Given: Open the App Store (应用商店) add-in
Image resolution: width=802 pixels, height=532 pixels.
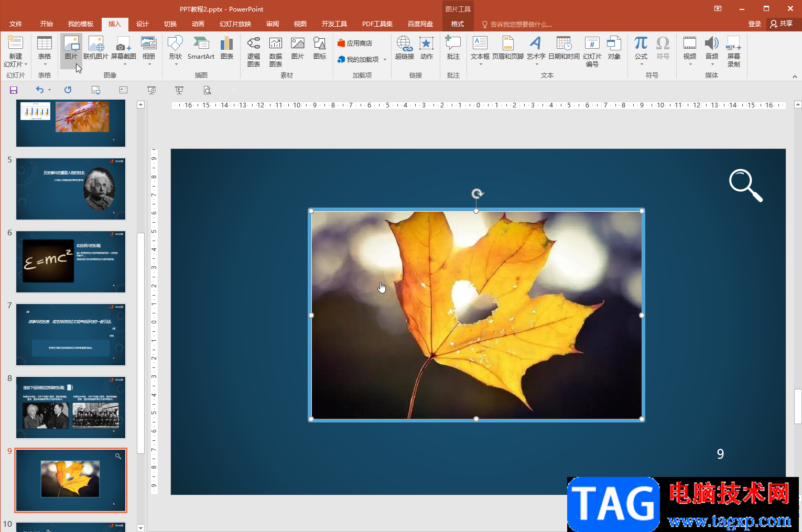Looking at the screenshot, I should (x=355, y=44).
